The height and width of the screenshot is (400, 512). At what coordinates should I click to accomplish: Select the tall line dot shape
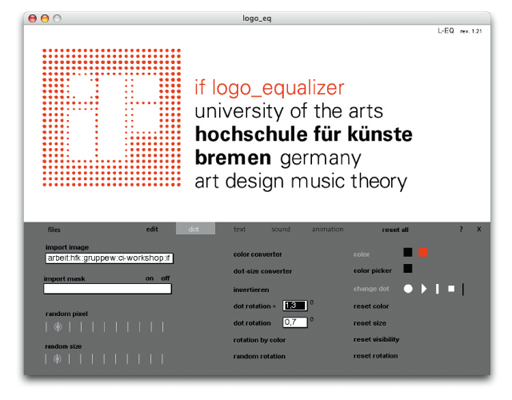(463, 289)
